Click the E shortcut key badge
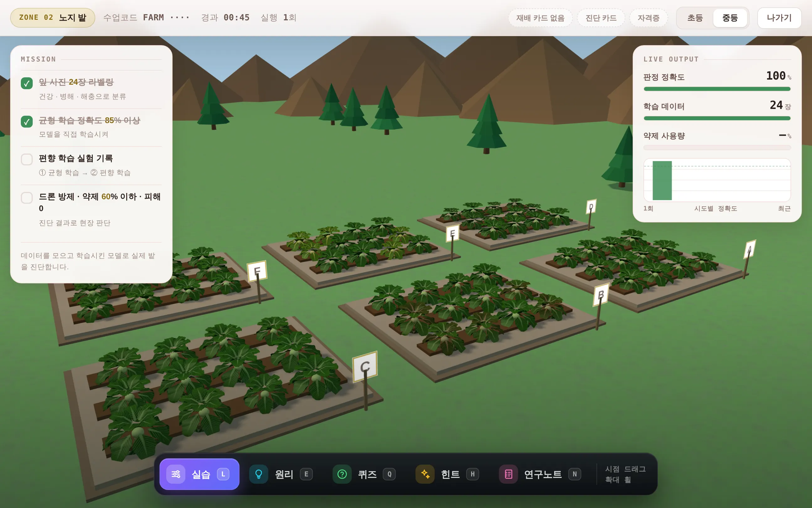Viewport: 812px width, 508px height. pyautogui.click(x=306, y=474)
